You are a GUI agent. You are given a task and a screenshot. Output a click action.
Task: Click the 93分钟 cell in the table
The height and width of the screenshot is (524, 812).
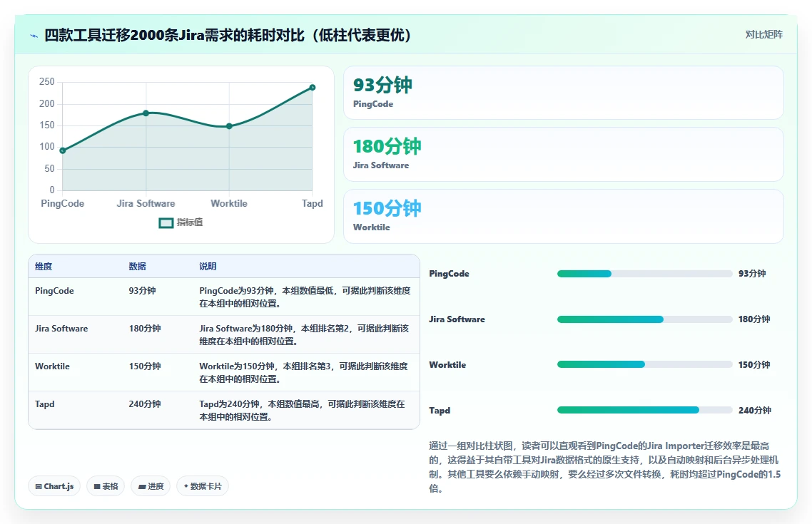[143, 291]
